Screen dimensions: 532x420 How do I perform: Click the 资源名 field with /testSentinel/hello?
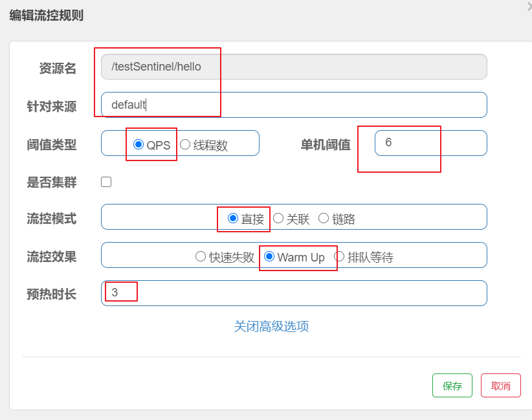coord(294,67)
